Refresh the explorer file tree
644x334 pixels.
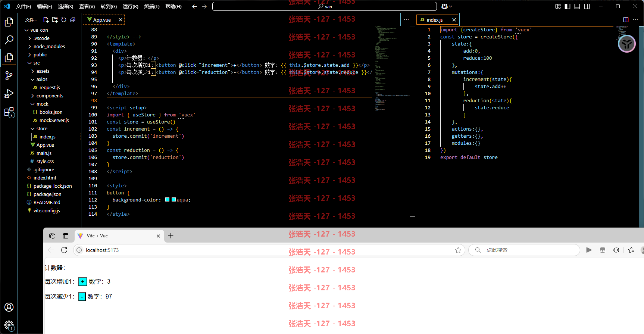click(x=64, y=20)
